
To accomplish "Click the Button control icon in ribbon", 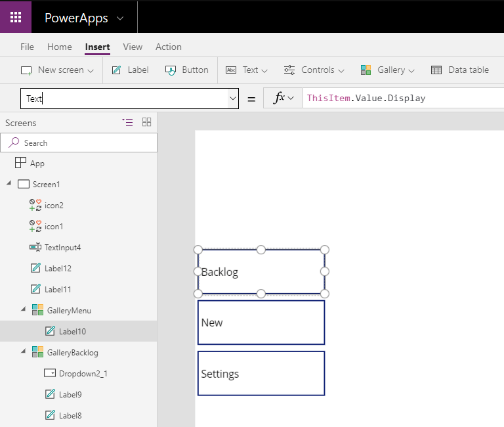I will point(171,70).
